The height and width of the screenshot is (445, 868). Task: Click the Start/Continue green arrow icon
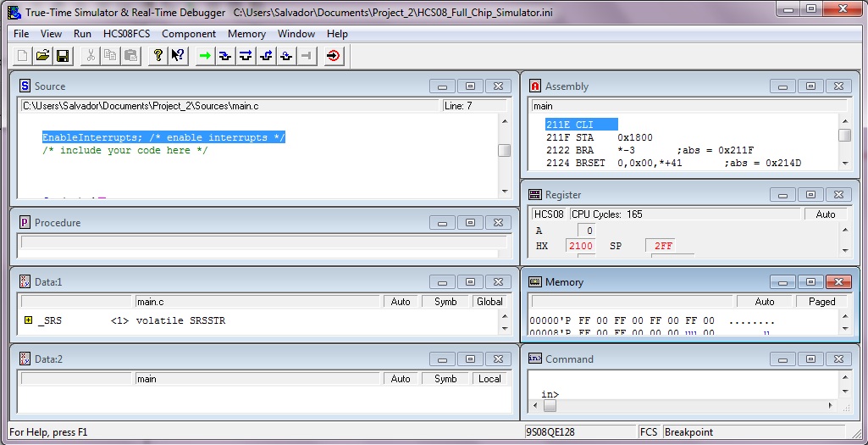pos(204,56)
